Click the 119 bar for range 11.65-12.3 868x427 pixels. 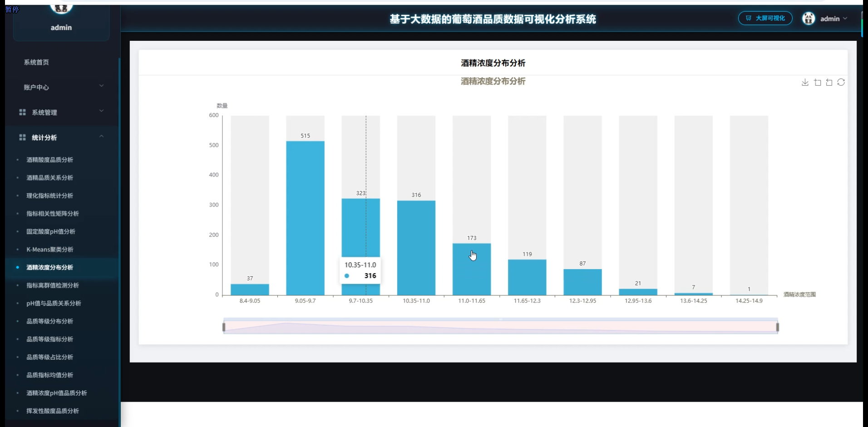[527, 277]
